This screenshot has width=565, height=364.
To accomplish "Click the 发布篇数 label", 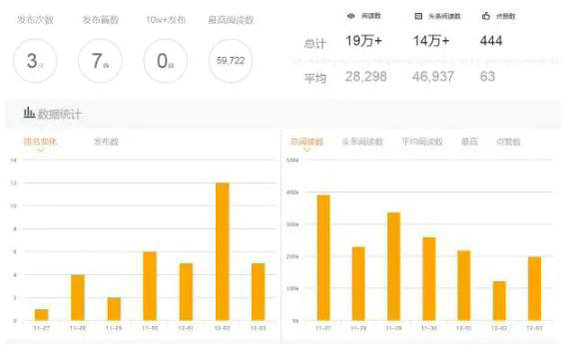I will coord(101,20).
